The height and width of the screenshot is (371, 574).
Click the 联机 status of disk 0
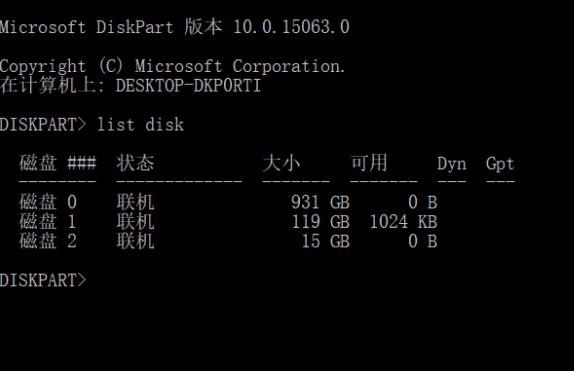click(x=135, y=202)
